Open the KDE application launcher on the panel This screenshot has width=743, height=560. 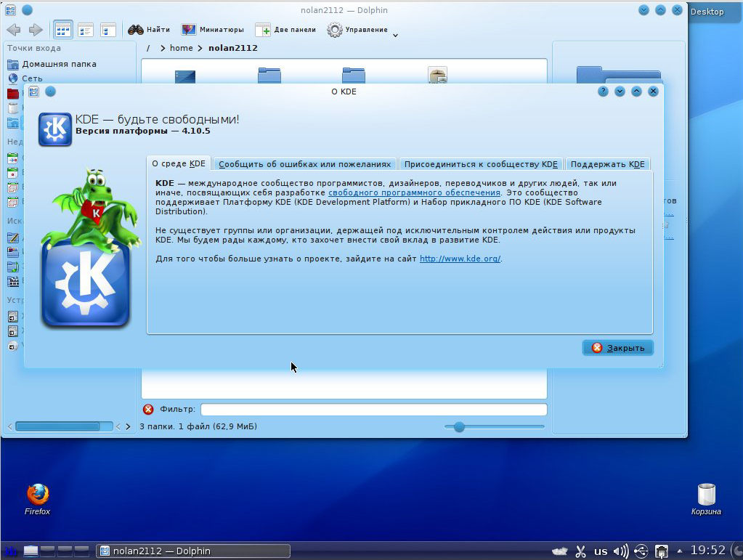pyautogui.click(x=10, y=551)
